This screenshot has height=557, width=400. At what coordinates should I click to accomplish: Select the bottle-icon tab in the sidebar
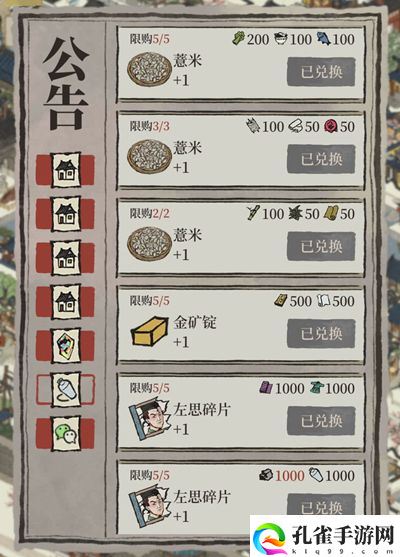66,389
